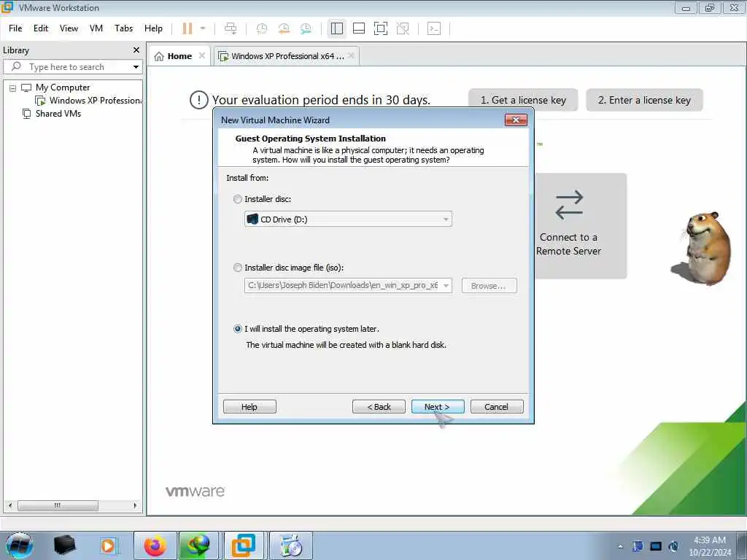The width and height of the screenshot is (747, 560).
Task: Cancel the New Virtual Machine Wizard
Action: [496, 407]
